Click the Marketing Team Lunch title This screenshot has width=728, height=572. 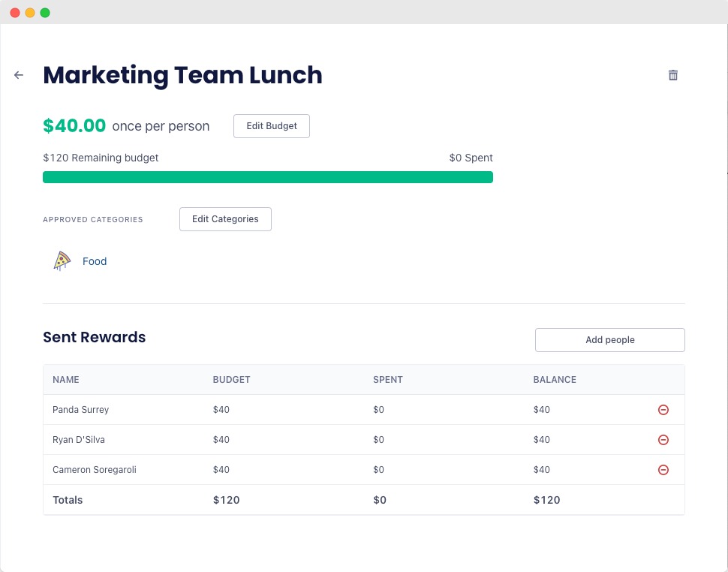tap(182, 75)
